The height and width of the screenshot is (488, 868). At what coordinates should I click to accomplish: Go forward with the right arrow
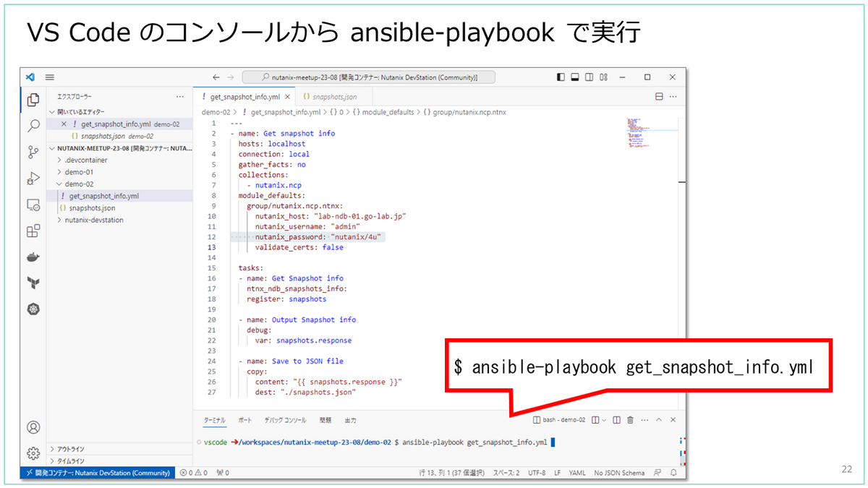coord(230,77)
